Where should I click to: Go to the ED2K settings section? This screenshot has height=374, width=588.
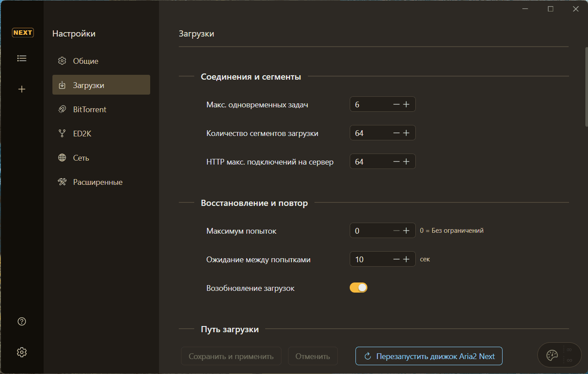pyautogui.click(x=101, y=134)
